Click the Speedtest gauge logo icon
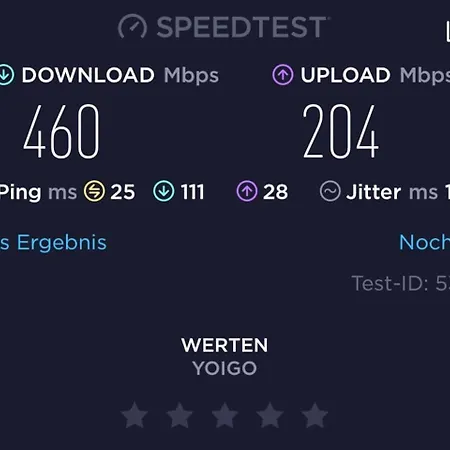The width and height of the screenshot is (450, 450). click(x=132, y=26)
